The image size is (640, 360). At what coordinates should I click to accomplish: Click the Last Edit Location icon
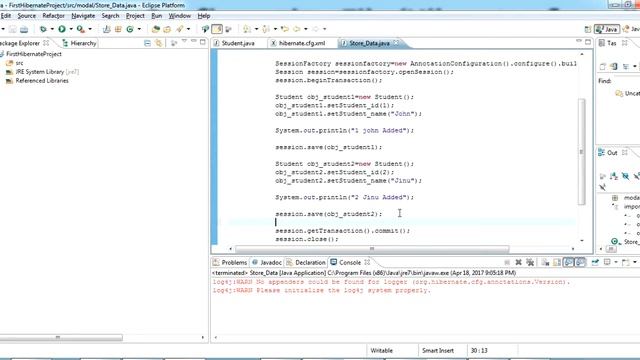click(x=285, y=29)
